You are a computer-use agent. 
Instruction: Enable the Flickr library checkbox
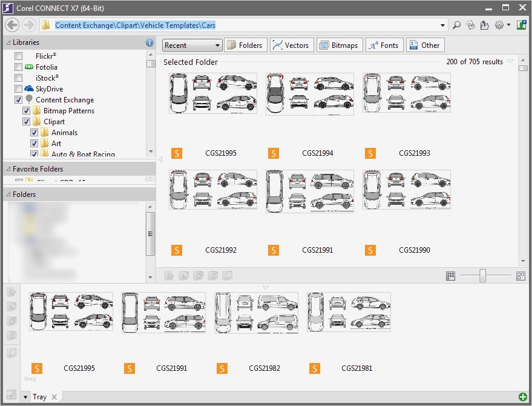tap(19, 56)
